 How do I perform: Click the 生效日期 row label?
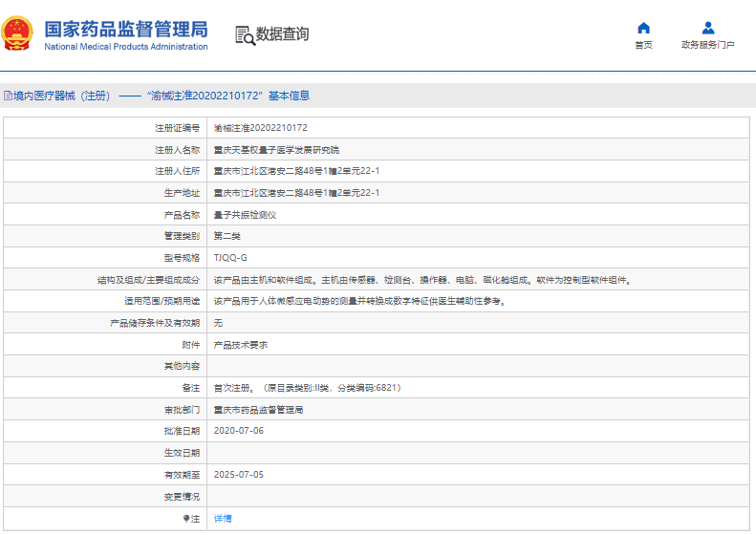pos(182,453)
